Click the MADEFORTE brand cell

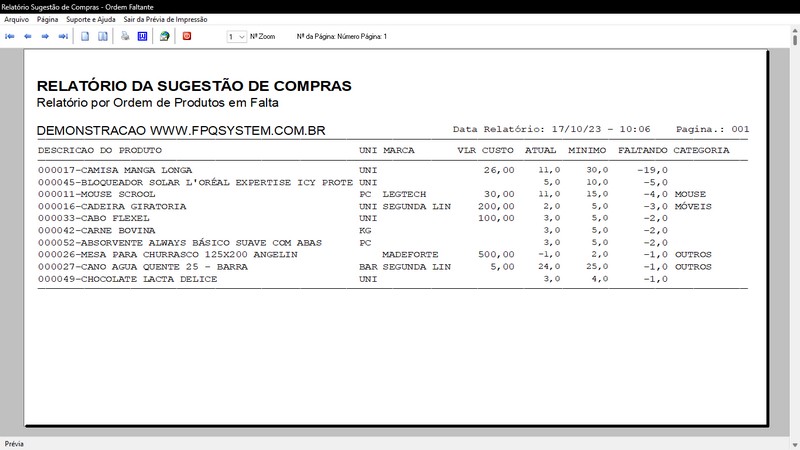tap(410, 255)
